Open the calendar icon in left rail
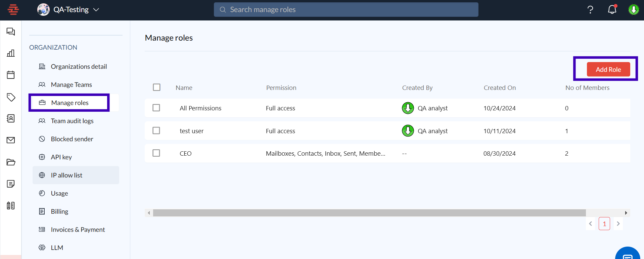 click(11, 75)
